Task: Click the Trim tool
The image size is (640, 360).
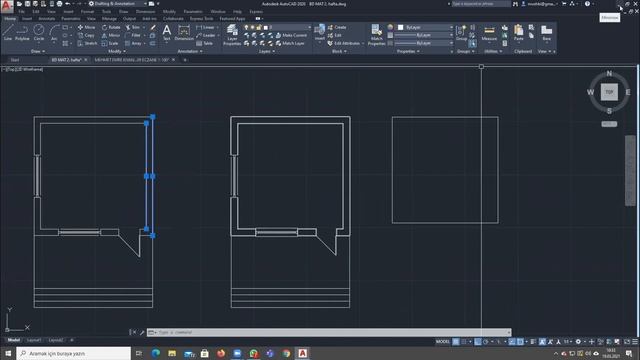Action: (132, 27)
